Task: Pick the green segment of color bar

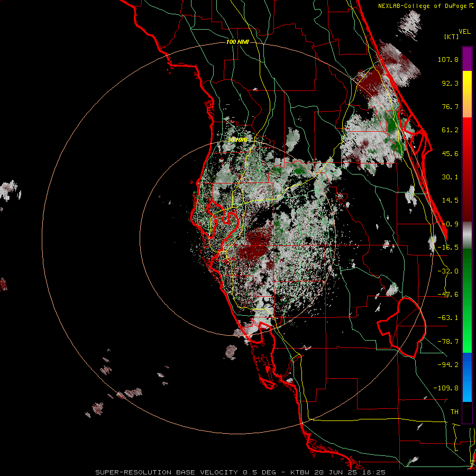Action: [467, 300]
